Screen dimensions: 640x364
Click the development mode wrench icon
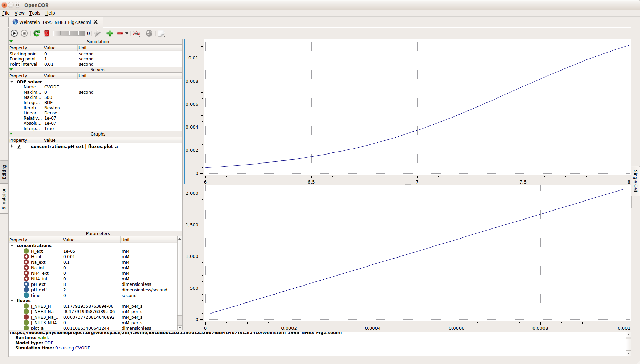pyautogui.click(x=98, y=33)
